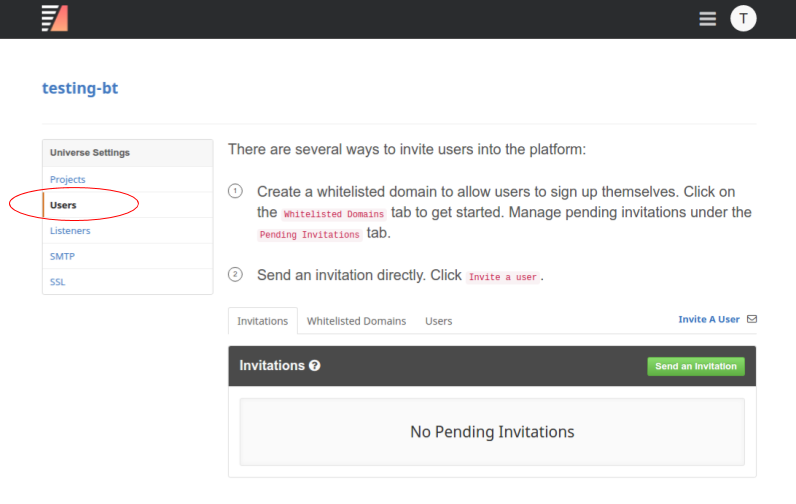
Task: Click the red 'Invite a user' code label
Action: click(x=503, y=277)
